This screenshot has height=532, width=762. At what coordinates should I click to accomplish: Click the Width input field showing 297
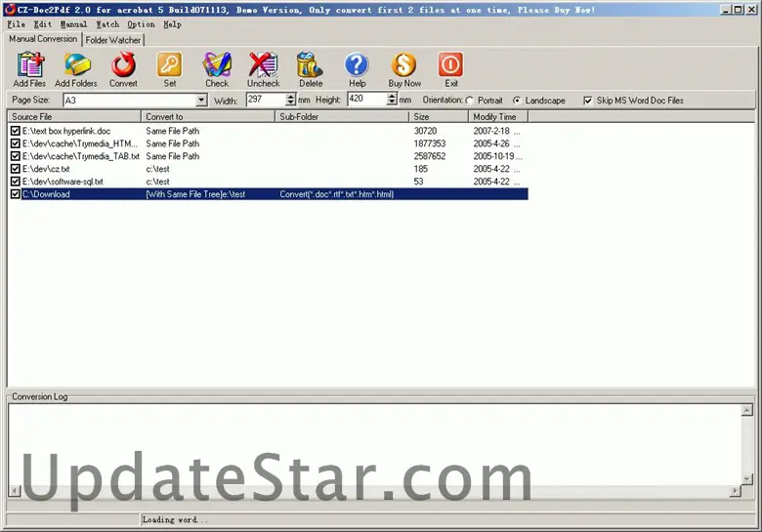point(267,100)
